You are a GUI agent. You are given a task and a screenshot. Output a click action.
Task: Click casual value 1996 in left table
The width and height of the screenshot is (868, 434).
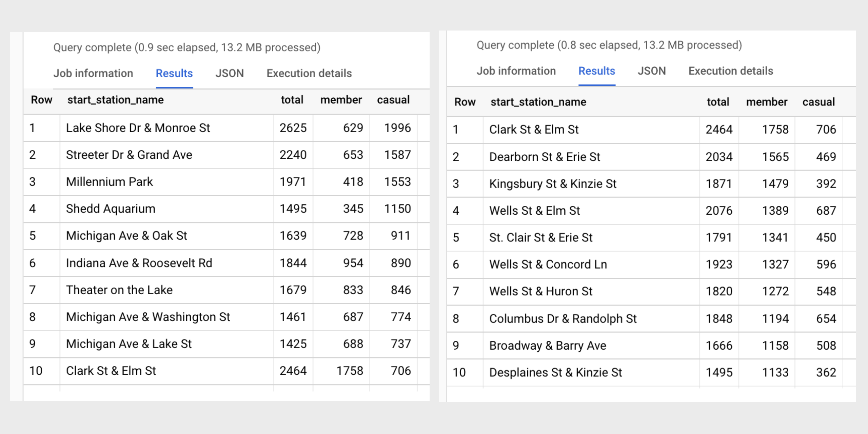(397, 128)
